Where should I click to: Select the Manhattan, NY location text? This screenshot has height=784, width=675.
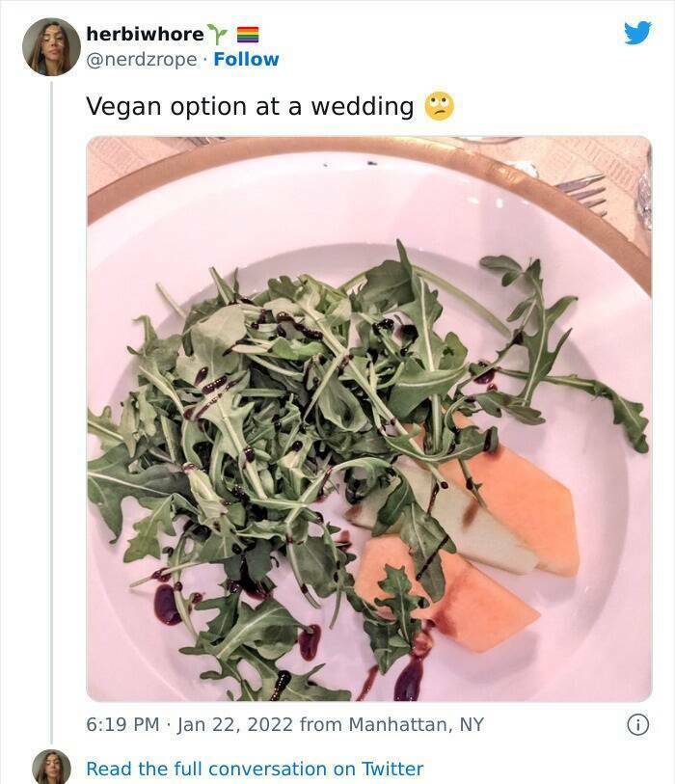(x=417, y=724)
